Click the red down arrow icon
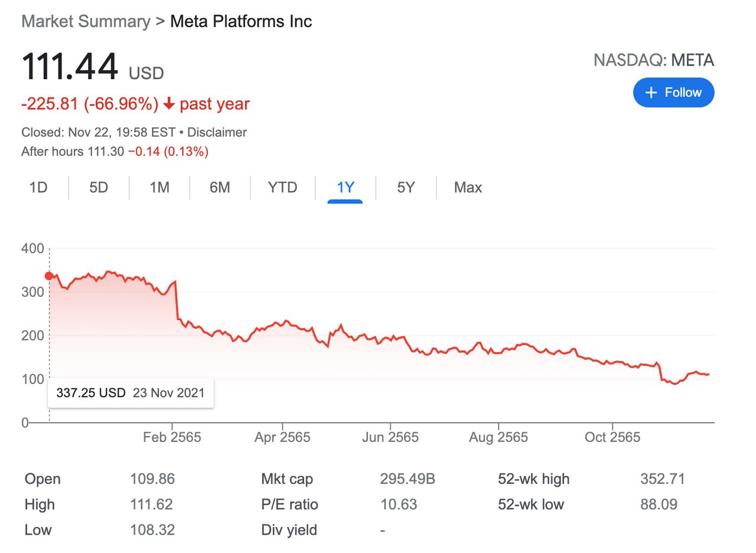The image size is (756, 553). click(169, 105)
